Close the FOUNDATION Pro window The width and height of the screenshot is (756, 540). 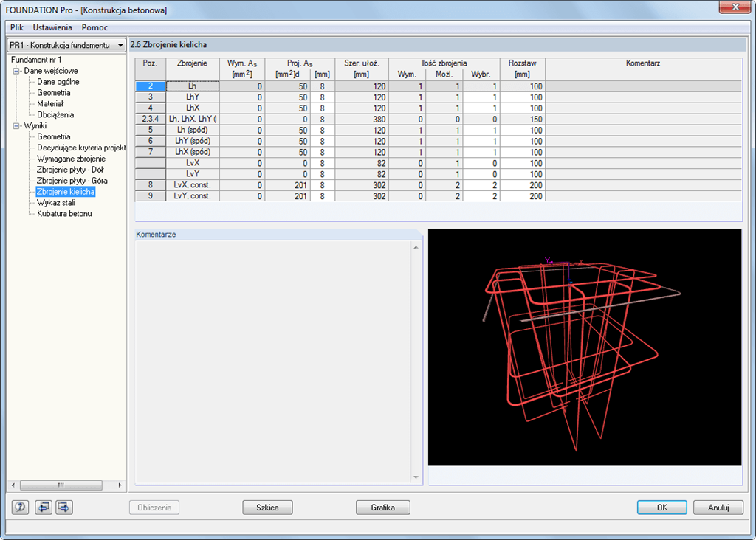pos(735,7)
